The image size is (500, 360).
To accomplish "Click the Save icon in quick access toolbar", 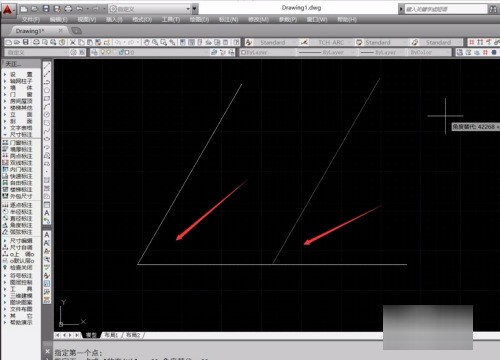I will click(46, 9).
